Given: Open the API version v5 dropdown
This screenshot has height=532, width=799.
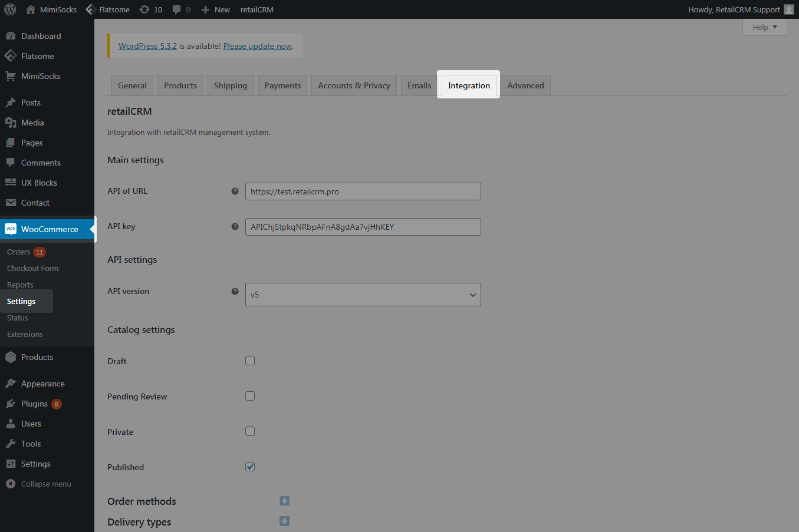Looking at the screenshot, I should tap(363, 295).
